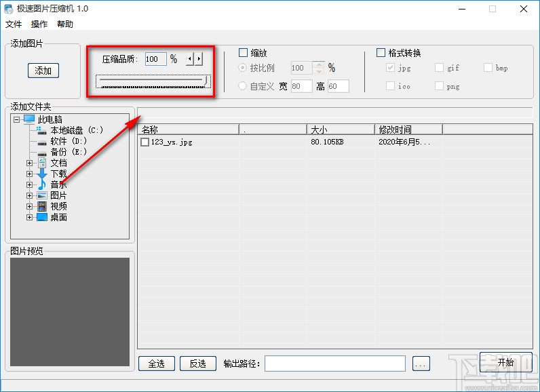Screen dimensions: 540x392
Task: Click the 压缩品质 percentage input field
Action: [156, 59]
